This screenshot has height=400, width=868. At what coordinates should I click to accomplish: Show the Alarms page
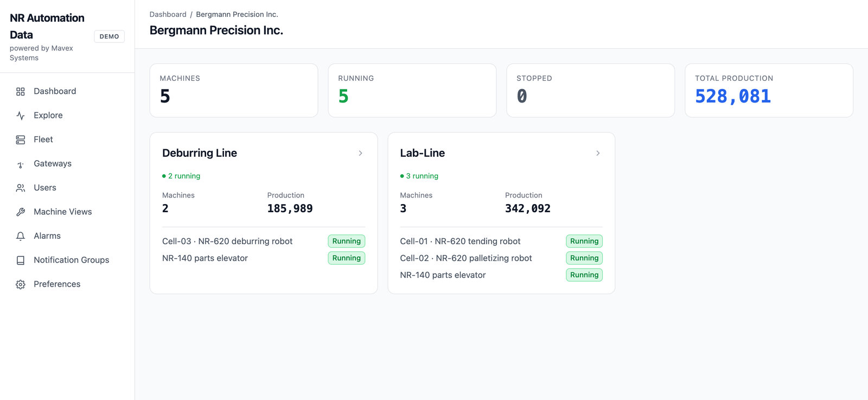(x=67, y=236)
